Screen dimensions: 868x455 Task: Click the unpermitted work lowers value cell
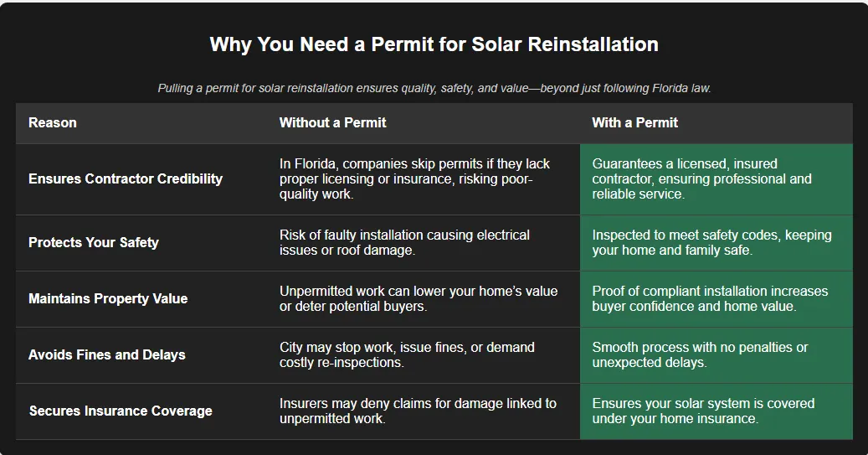[418, 298]
